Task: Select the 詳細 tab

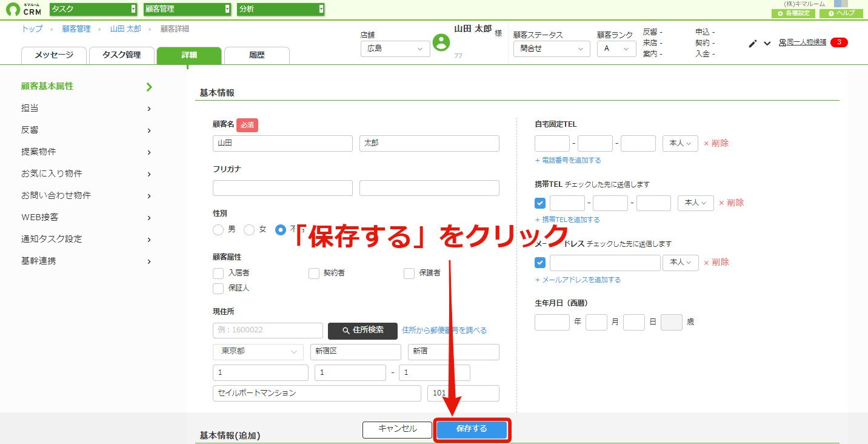Action: click(x=189, y=55)
